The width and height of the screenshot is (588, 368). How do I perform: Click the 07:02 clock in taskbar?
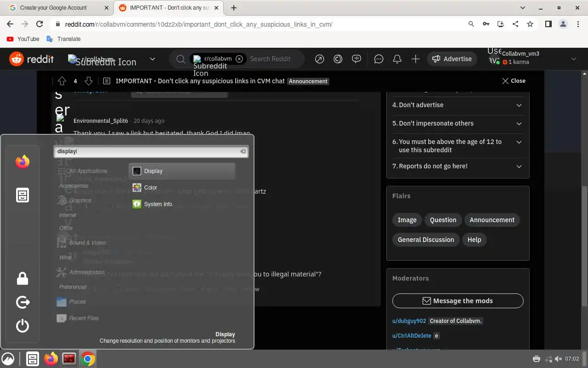click(x=572, y=359)
